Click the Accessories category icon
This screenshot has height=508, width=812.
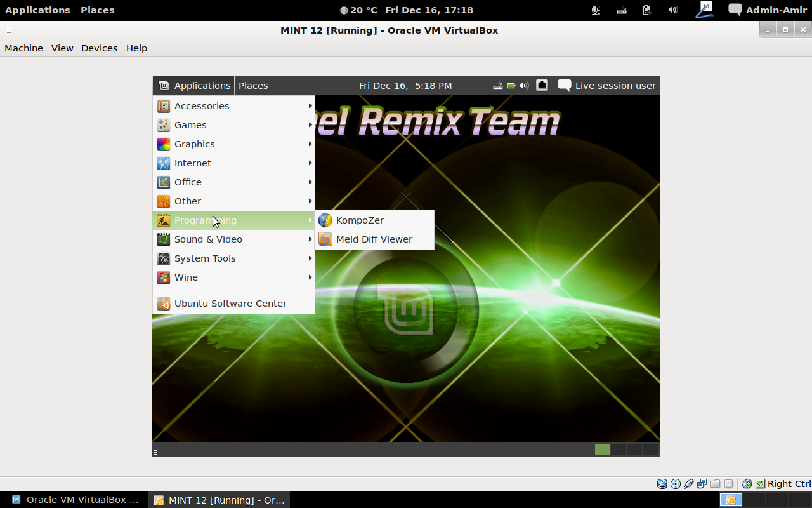(164, 106)
